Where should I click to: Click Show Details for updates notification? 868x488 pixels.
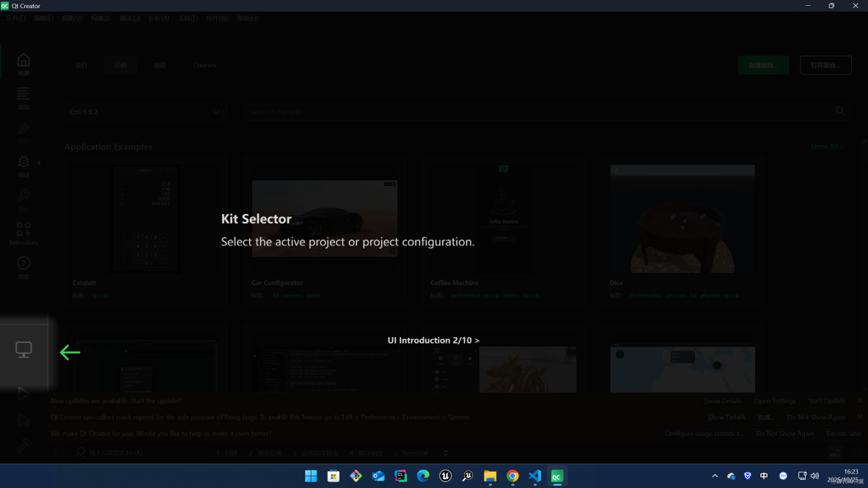point(722,401)
